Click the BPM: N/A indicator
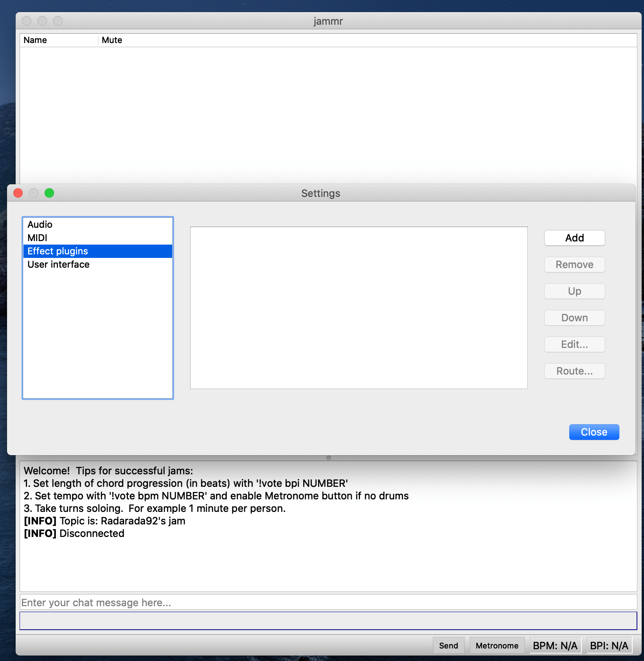Screen dimensions: 644x661 click(555, 646)
